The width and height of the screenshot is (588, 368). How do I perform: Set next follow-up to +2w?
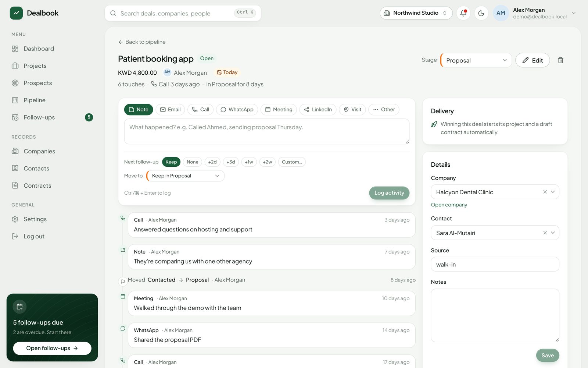point(267,162)
